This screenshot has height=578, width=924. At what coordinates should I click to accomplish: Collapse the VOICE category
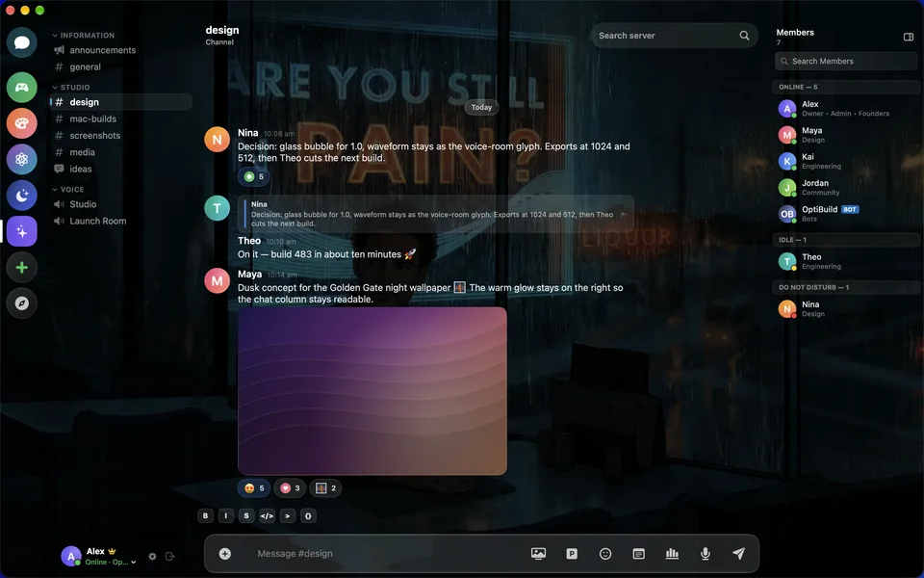67,190
